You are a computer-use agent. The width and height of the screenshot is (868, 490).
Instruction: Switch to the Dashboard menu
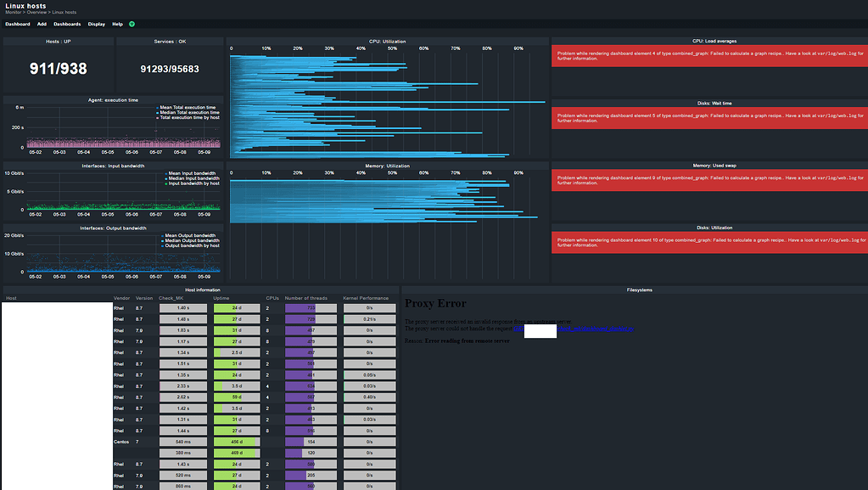pos(17,24)
